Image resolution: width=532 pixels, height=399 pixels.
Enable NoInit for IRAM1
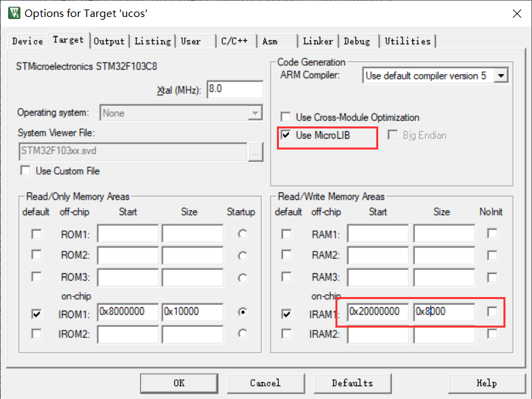point(492,311)
